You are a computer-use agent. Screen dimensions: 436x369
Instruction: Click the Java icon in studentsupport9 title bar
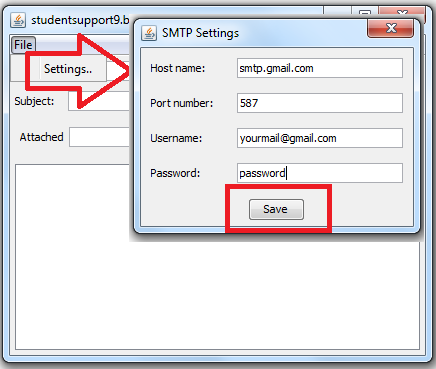[x=18, y=20]
